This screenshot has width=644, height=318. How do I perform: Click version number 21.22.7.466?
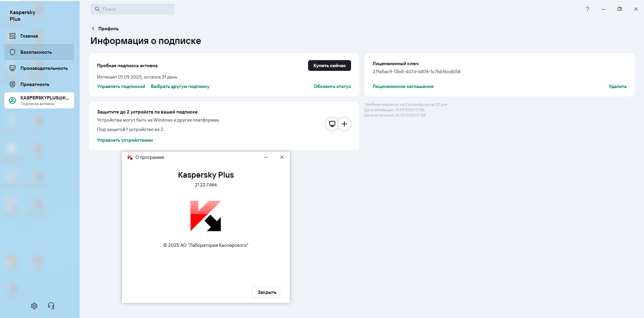coord(206,185)
